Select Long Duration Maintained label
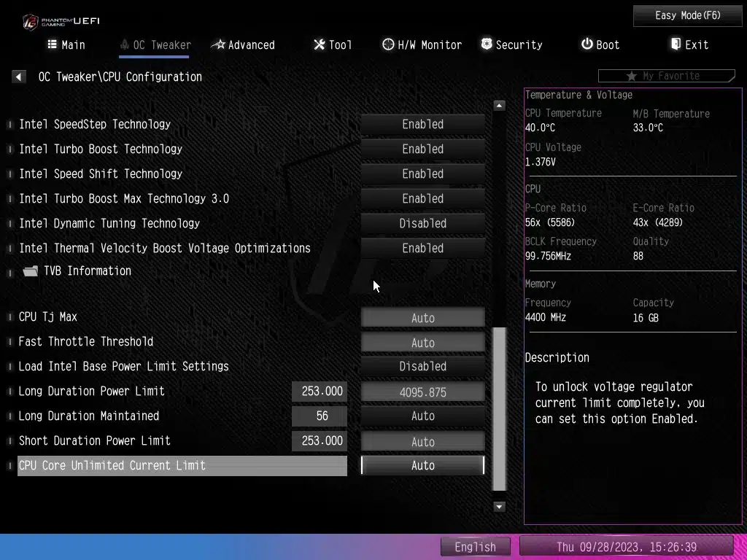 tap(88, 416)
